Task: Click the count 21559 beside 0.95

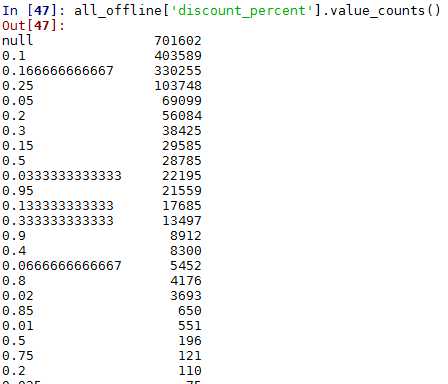Action: [x=182, y=191]
